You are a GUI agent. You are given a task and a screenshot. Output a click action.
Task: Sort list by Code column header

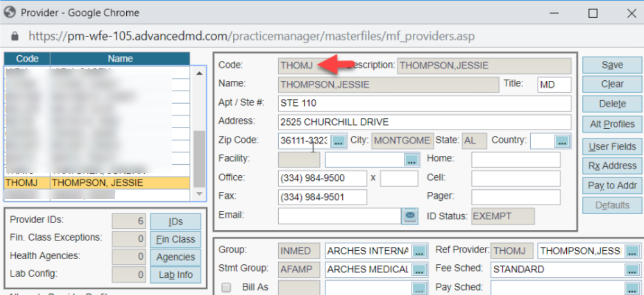(x=27, y=59)
